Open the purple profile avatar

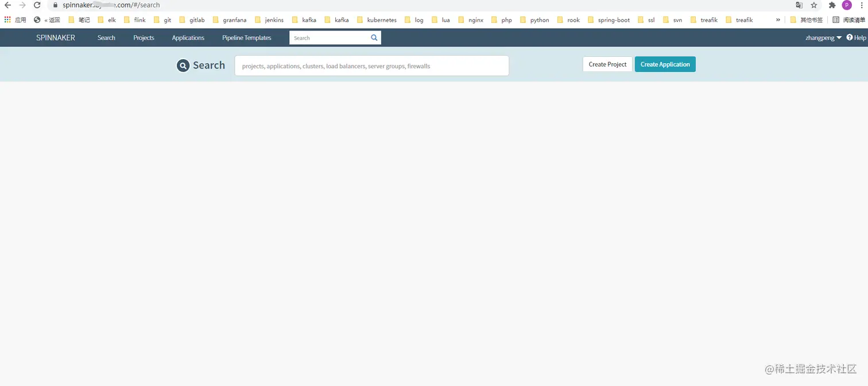847,5
